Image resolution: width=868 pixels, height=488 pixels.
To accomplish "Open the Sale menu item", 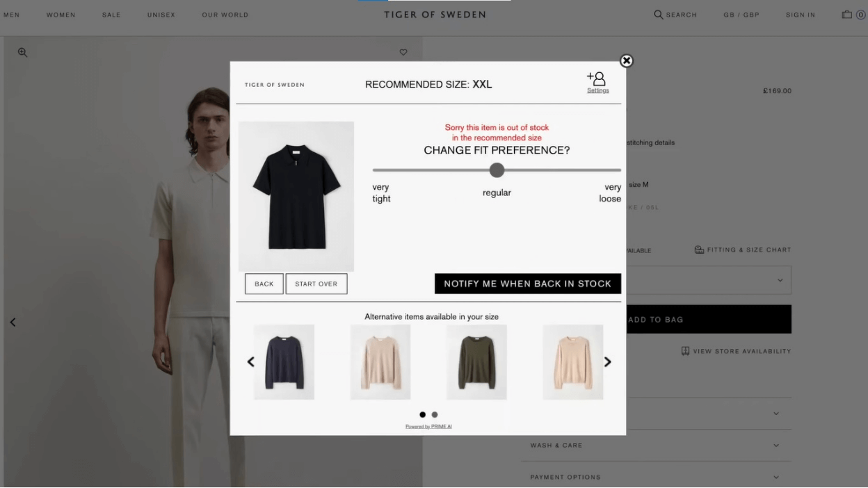I will pos(111,15).
